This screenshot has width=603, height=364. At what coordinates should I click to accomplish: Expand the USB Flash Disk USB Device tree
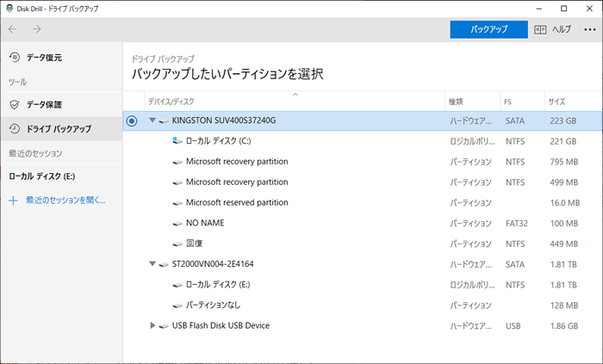tap(152, 325)
